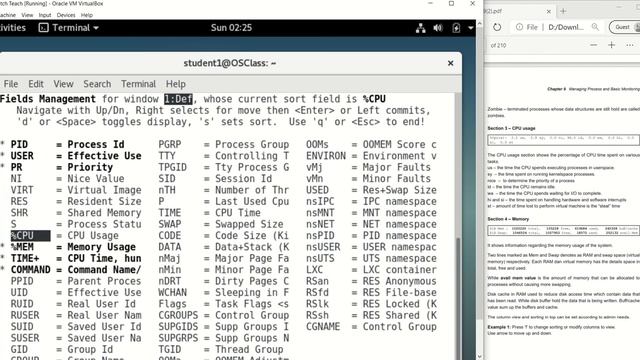Open a new browser tab with plus
The height and width of the screenshot is (360, 640).
pos(563,11)
